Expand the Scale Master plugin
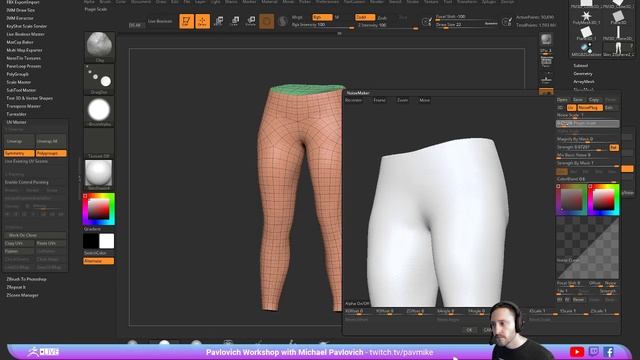 18,82
